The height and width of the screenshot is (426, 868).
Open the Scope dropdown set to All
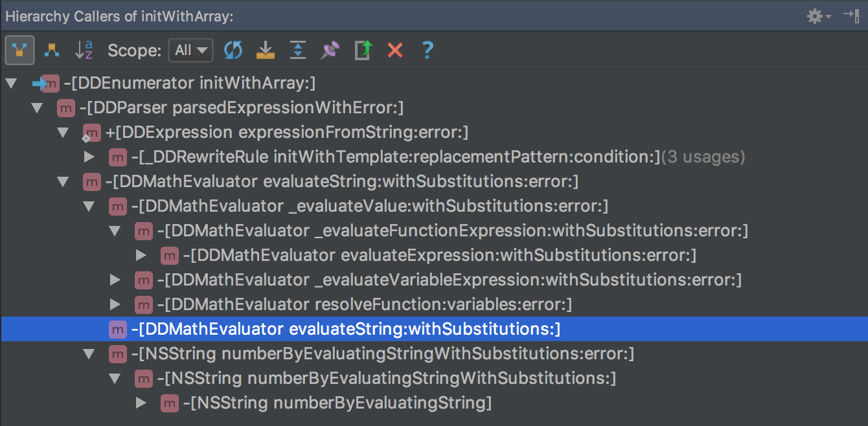(190, 50)
